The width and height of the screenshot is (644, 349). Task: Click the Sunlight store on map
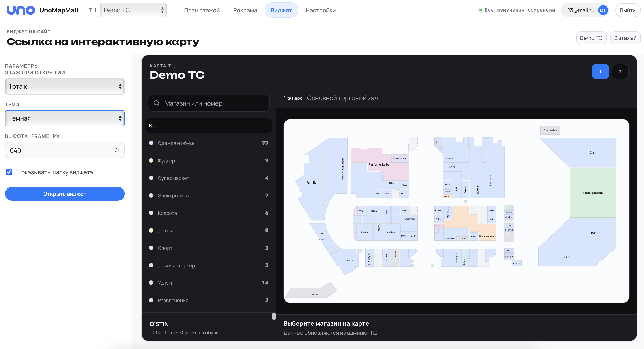click(x=457, y=258)
